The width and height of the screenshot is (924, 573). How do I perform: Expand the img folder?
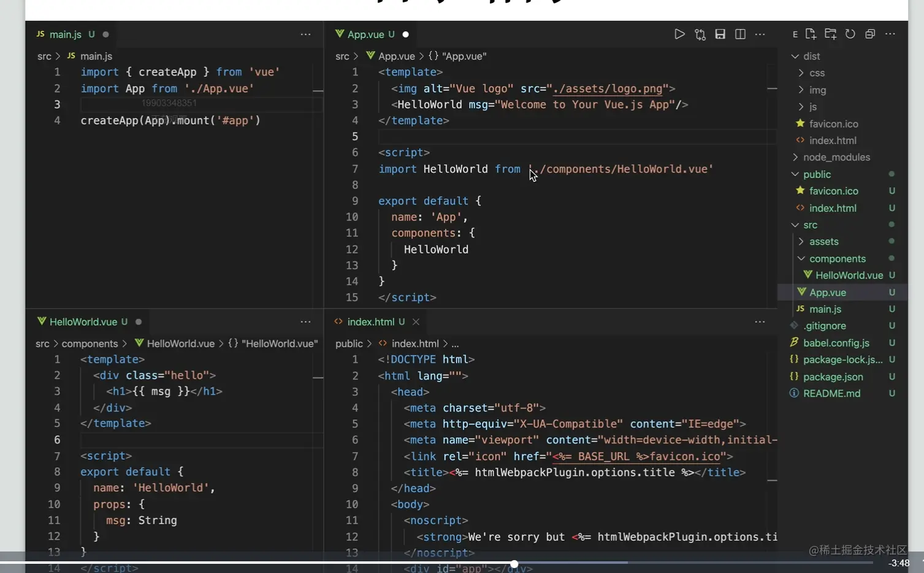801,90
